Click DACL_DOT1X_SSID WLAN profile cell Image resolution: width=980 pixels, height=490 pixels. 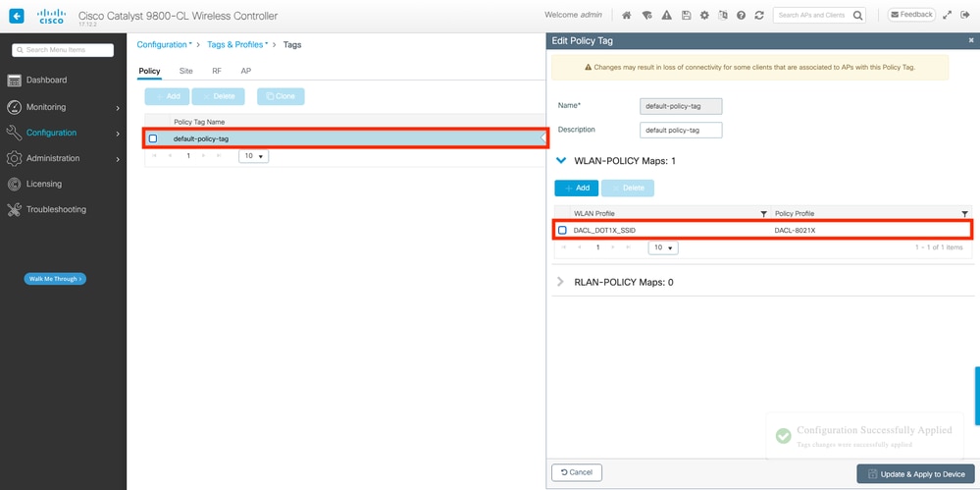tap(604, 231)
